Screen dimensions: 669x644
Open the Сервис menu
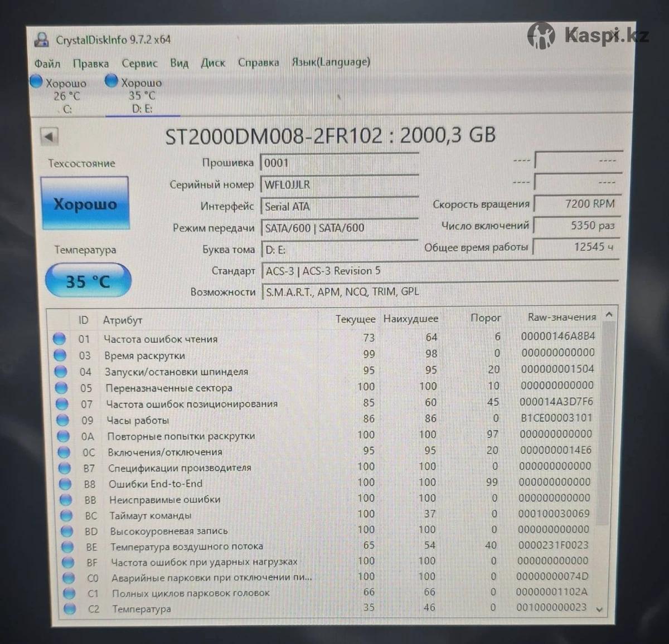[139, 64]
